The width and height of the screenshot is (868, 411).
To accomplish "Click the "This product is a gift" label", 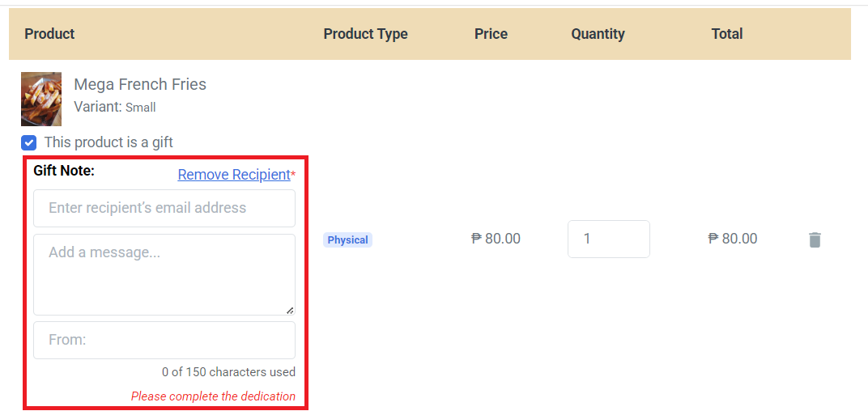I will [x=108, y=142].
